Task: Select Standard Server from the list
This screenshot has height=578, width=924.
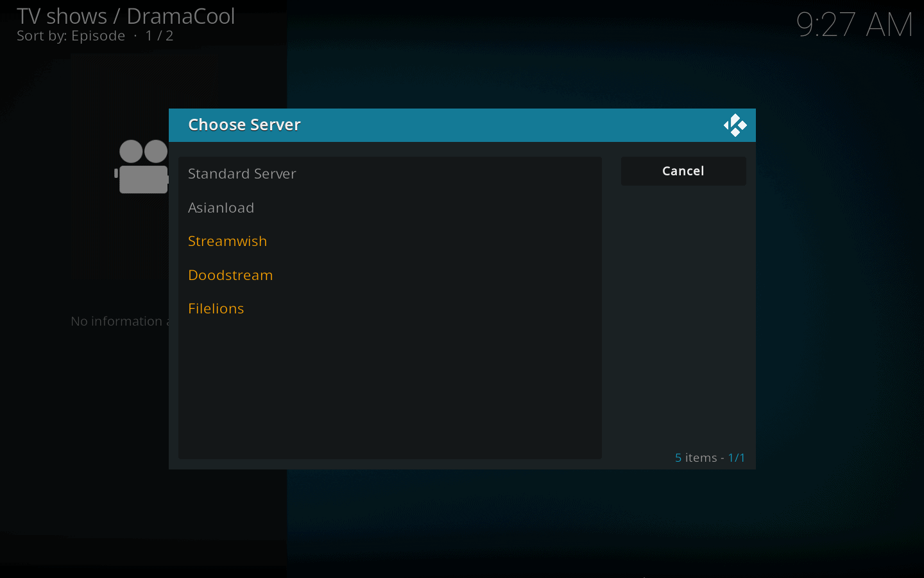Action: 242,174
